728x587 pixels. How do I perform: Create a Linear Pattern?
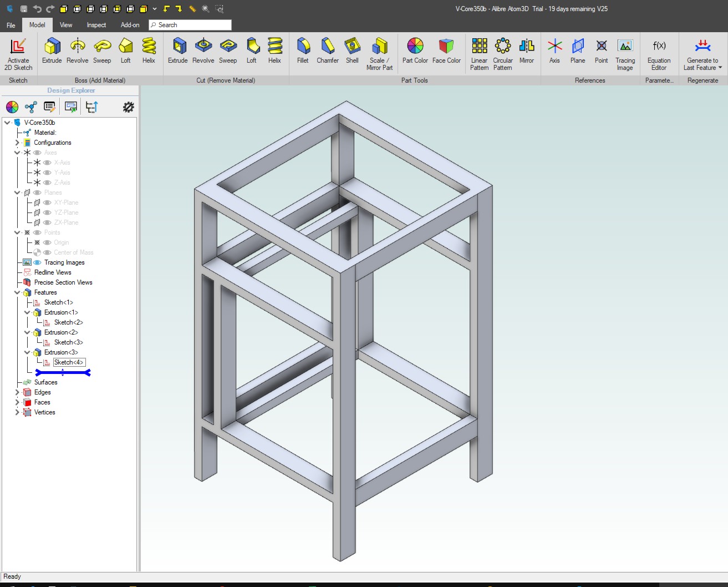point(479,52)
